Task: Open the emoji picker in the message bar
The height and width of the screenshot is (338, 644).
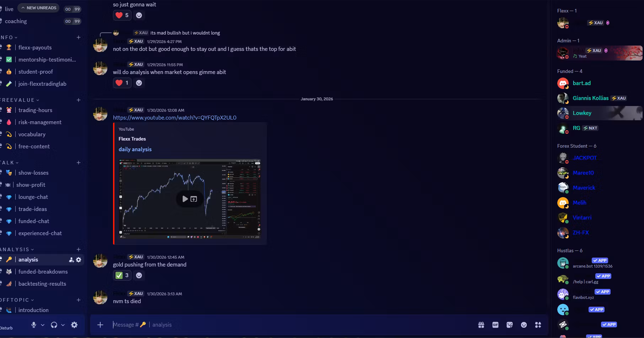Action: (524, 325)
